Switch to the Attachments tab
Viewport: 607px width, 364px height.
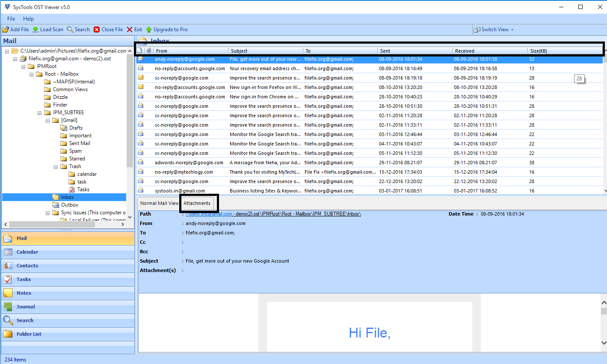(x=197, y=203)
